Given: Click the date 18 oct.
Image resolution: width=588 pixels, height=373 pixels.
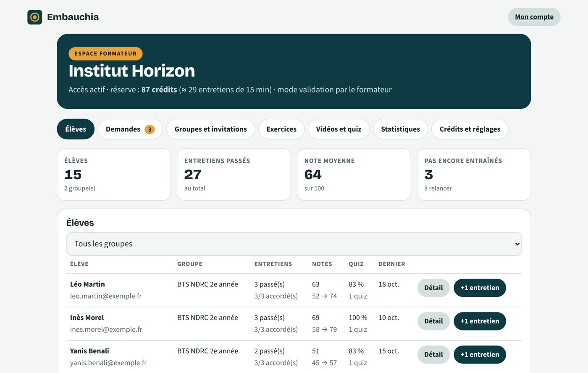Looking at the screenshot, I should click(x=389, y=284).
